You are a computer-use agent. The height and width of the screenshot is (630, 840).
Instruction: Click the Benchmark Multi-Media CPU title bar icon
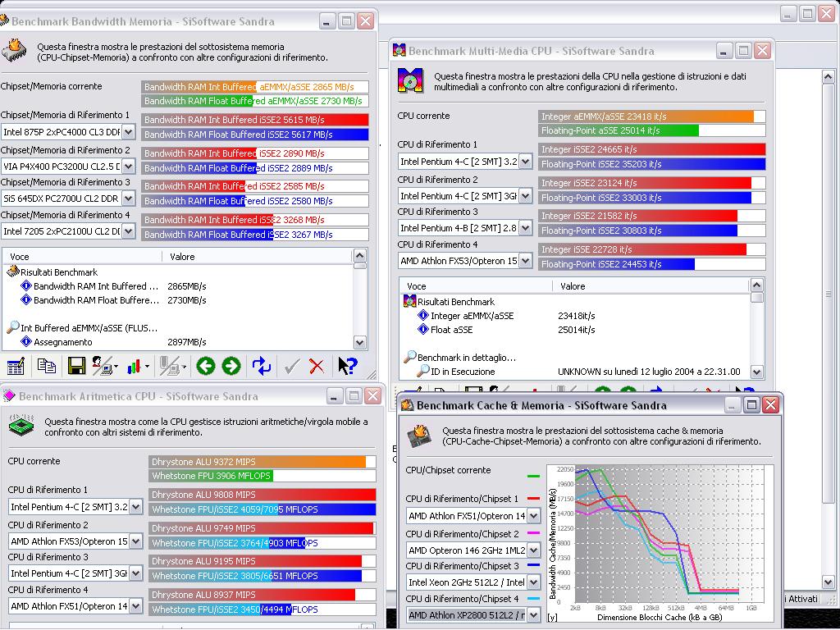click(399, 50)
